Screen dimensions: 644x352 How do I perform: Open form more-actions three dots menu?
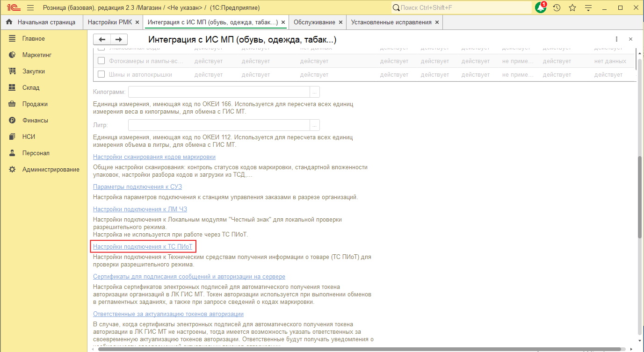click(x=616, y=40)
